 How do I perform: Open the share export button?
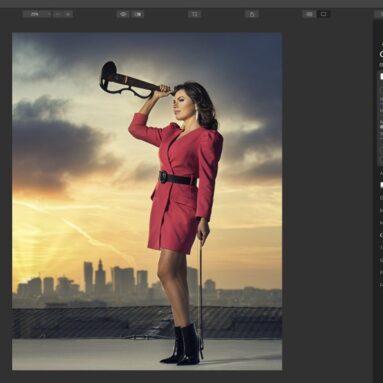pos(252,14)
